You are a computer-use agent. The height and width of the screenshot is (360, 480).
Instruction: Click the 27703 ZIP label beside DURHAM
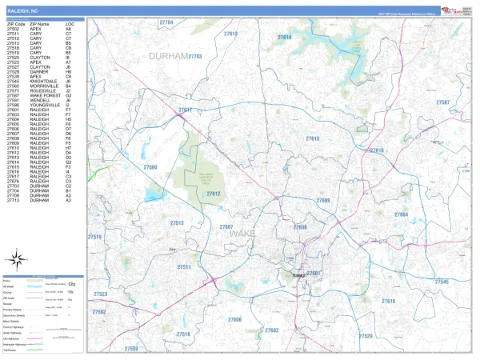195,56
